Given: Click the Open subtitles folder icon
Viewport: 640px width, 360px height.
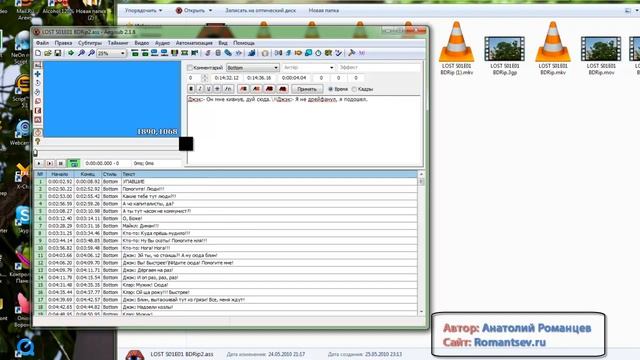Looking at the screenshot, I should [48, 53].
